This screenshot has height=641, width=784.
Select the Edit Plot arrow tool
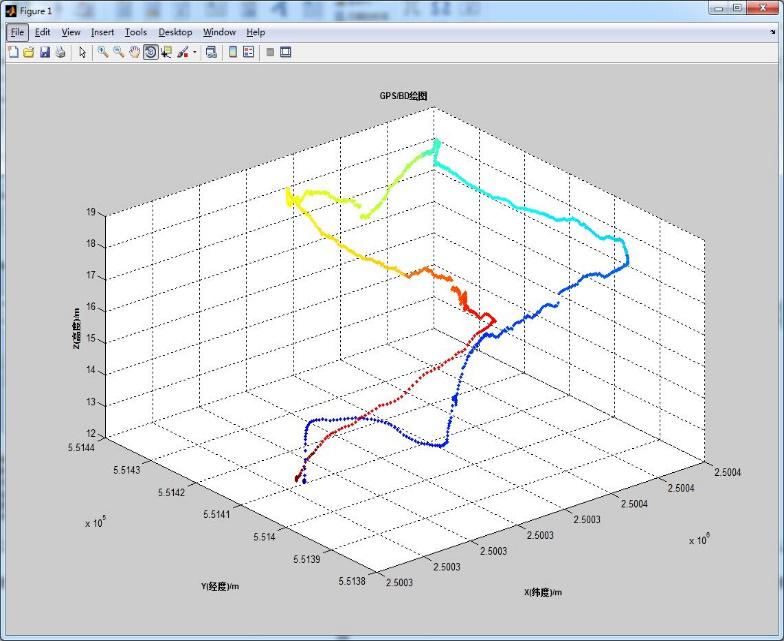[x=82, y=52]
